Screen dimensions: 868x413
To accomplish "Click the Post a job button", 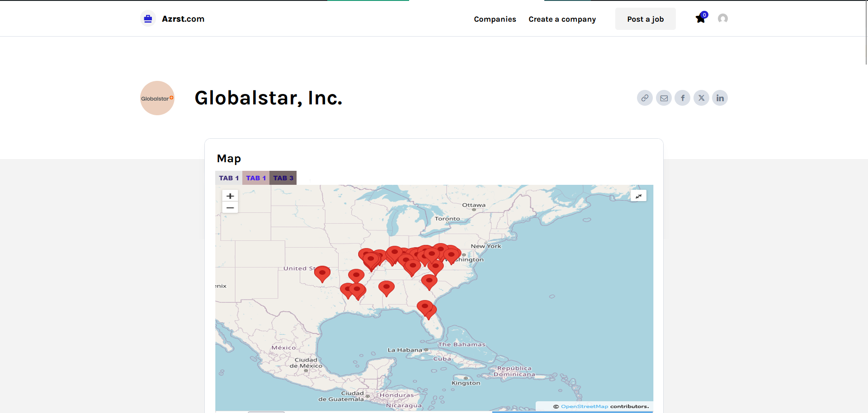I will click(x=646, y=19).
